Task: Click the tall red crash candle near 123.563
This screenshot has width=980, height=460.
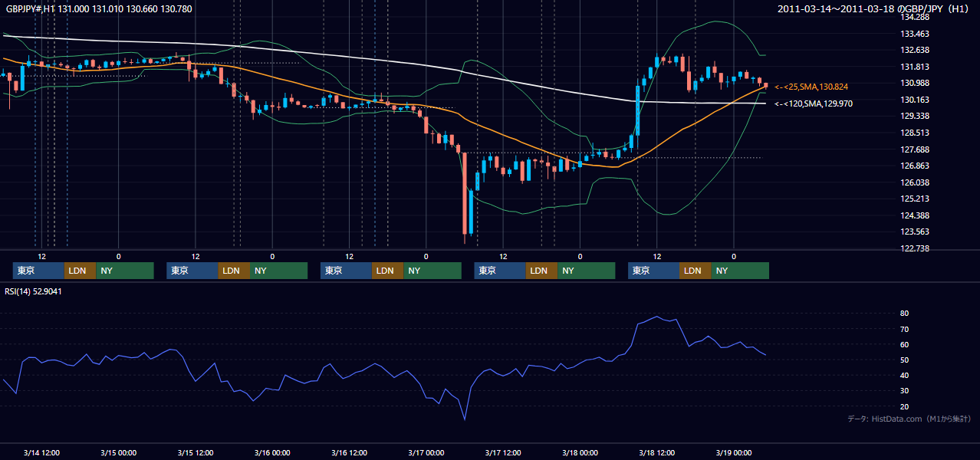Action: point(464,192)
